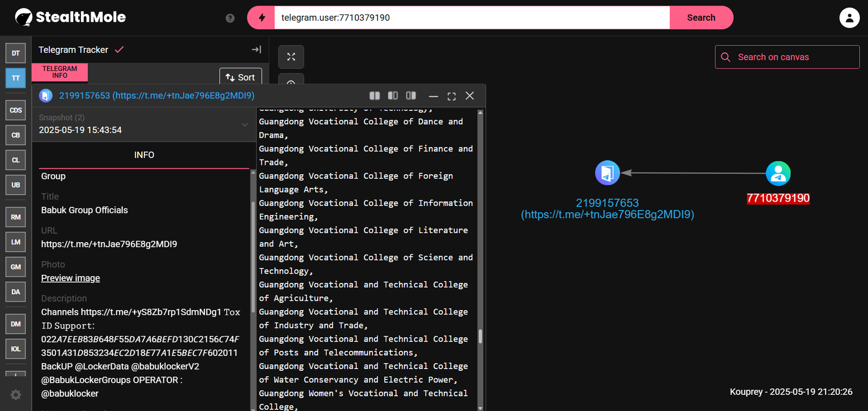Click the snapshot date 2025-05-19 15:43:54

point(80,130)
